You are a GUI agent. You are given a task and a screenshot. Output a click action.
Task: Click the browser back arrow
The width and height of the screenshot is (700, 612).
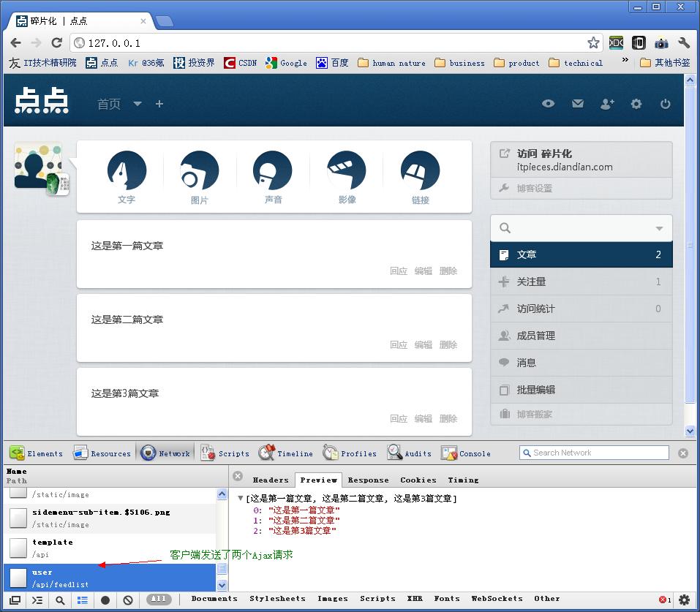[x=15, y=43]
